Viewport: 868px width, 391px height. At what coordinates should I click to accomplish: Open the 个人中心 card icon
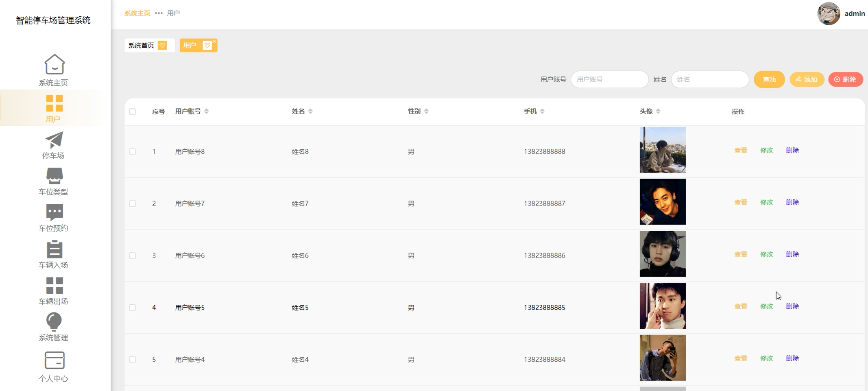[54, 360]
